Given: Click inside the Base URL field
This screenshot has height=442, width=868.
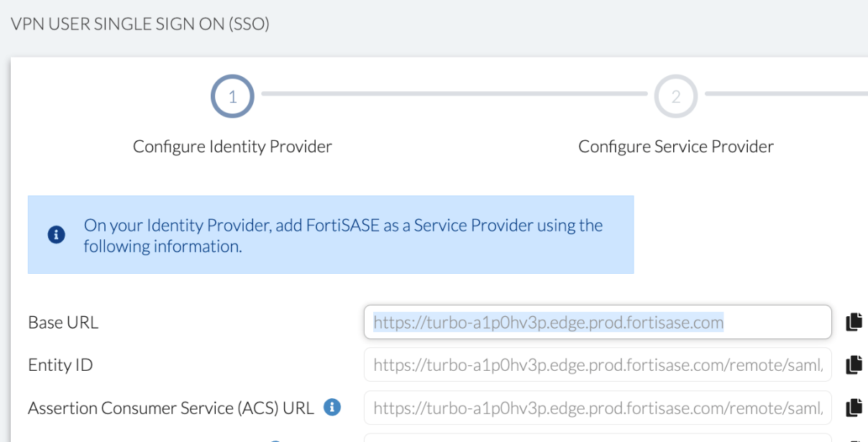Looking at the screenshot, I should 597,322.
